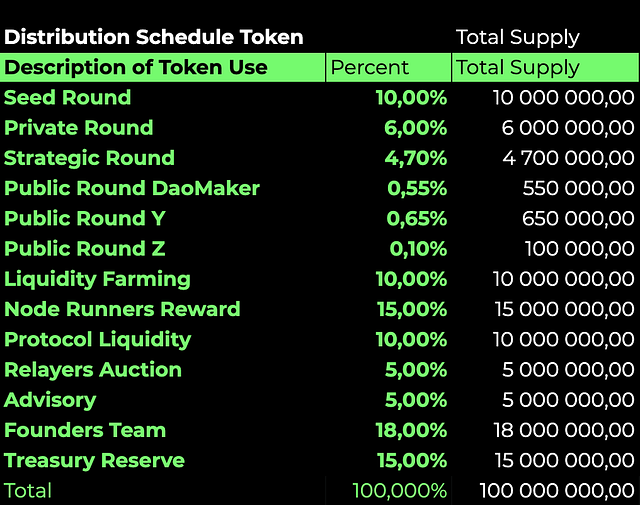This screenshot has width=640, height=505.
Task: Select the 'Treasury Reserve' row label
Action: 94,460
